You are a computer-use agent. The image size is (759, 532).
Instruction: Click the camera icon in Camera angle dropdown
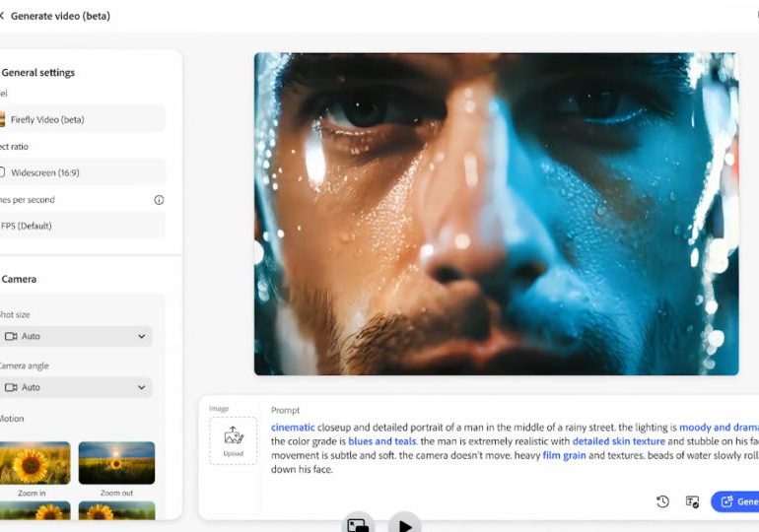click(x=11, y=387)
